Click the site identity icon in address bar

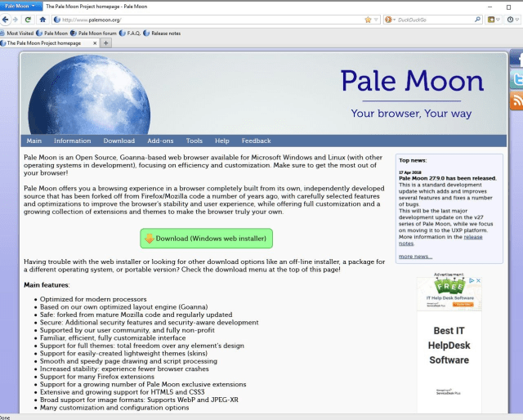coord(57,20)
